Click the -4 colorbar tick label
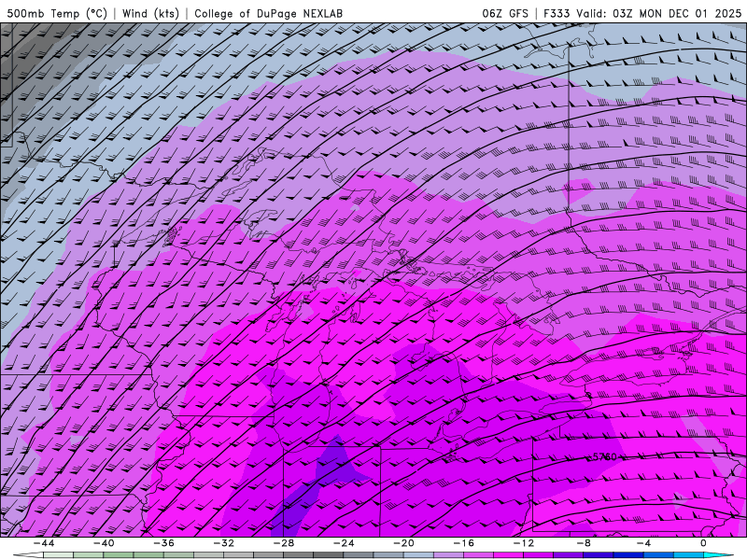The height and width of the screenshot is (560, 747). click(643, 543)
